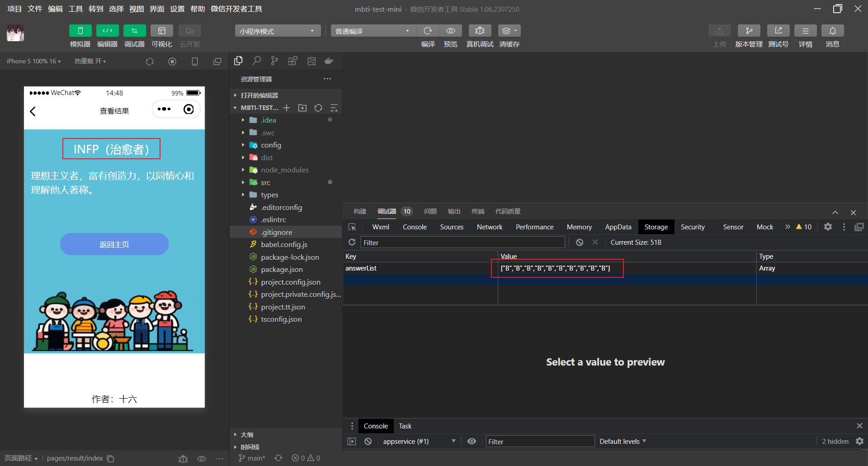Click the simulator stop record icon
The image size is (868, 466).
click(x=172, y=62)
